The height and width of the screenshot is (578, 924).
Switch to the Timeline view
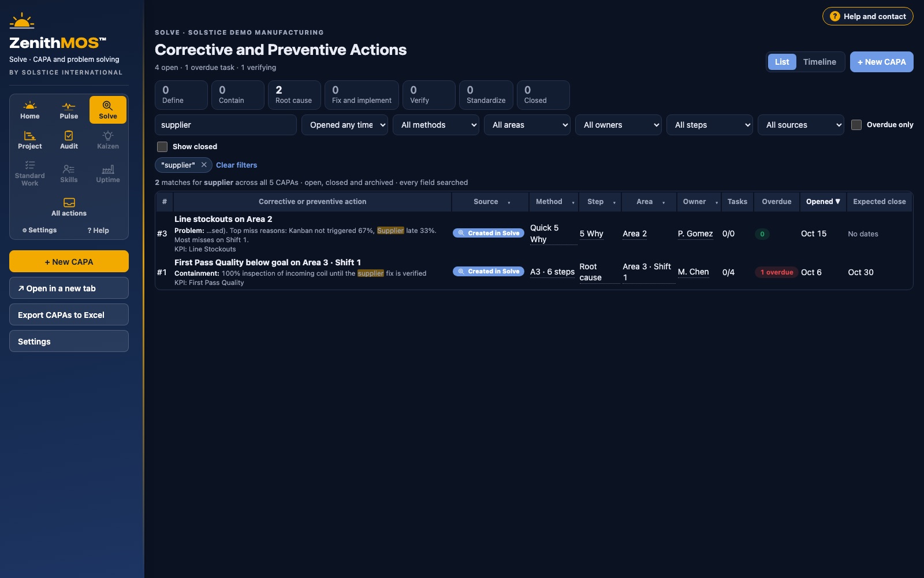[x=819, y=62]
